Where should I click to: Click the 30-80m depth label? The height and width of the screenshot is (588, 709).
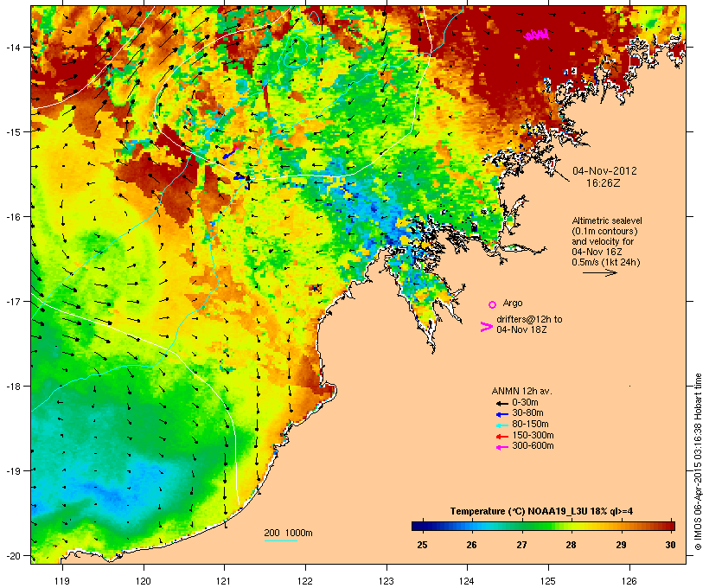click(527, 413)
